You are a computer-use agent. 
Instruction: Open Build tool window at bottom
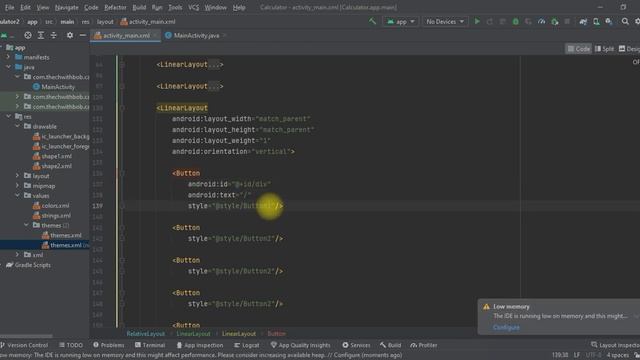point(391,345)
